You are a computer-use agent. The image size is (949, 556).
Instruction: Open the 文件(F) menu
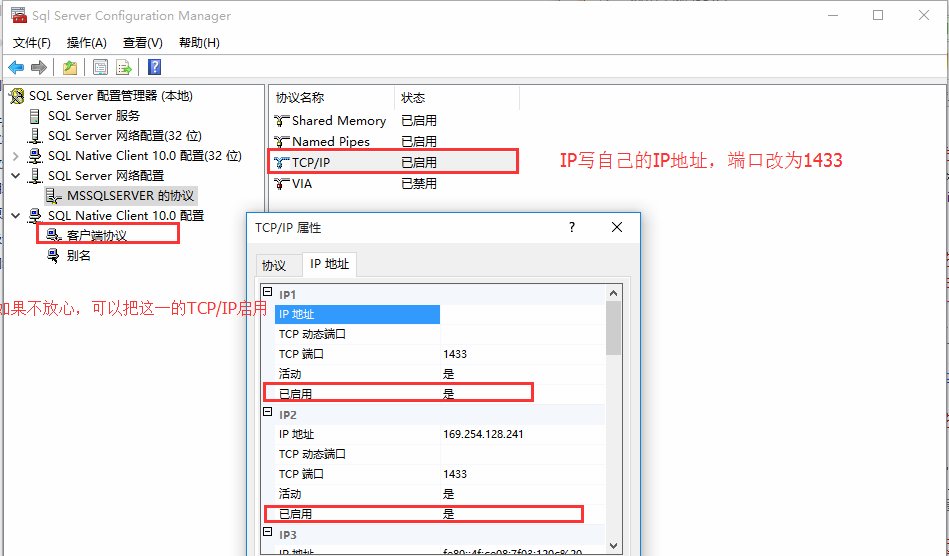pos(31,42)
